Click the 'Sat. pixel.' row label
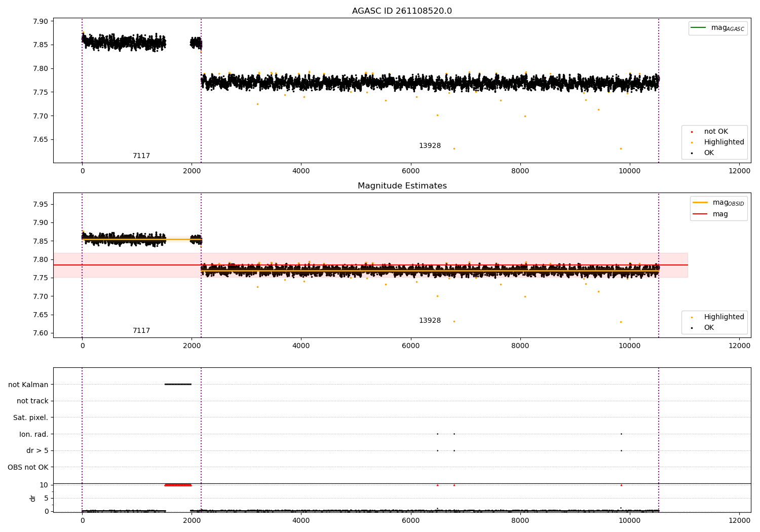Viewport: 760px width, 532px height. point(31,418)
